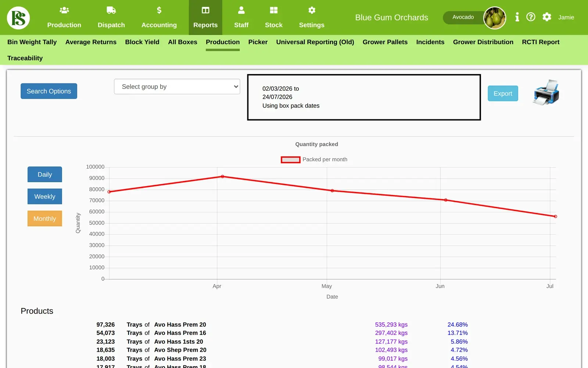The width and height of the screenshot is (588, 368).
Task: Click the Jamie user name
Action: pyautogui.click(x=566, y=17)
